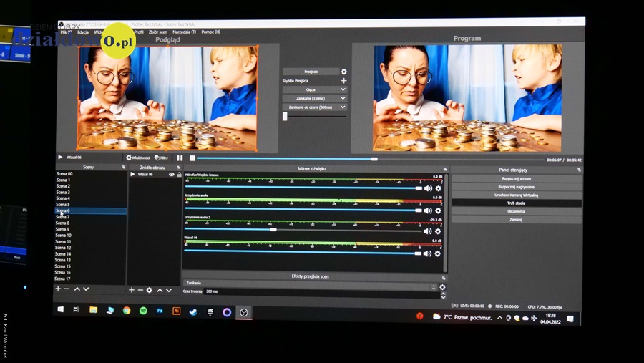This screenshot has width=644, height=363.
Task: Open settings gear for Mikrofon/Wejście liniowe
Action: (x=438, y=188)
